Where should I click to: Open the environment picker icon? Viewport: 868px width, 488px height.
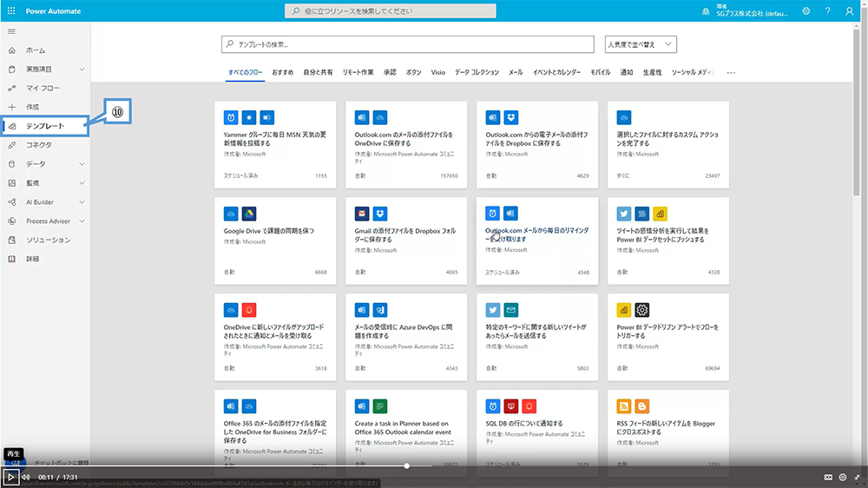point(705,11)
